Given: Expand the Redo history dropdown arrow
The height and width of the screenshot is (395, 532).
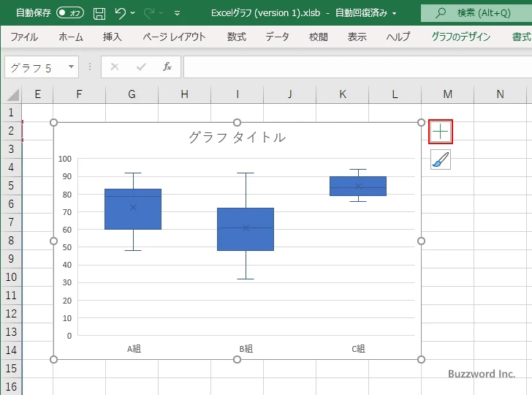Looking at the screenshot, I should click(x=161, y=13).
